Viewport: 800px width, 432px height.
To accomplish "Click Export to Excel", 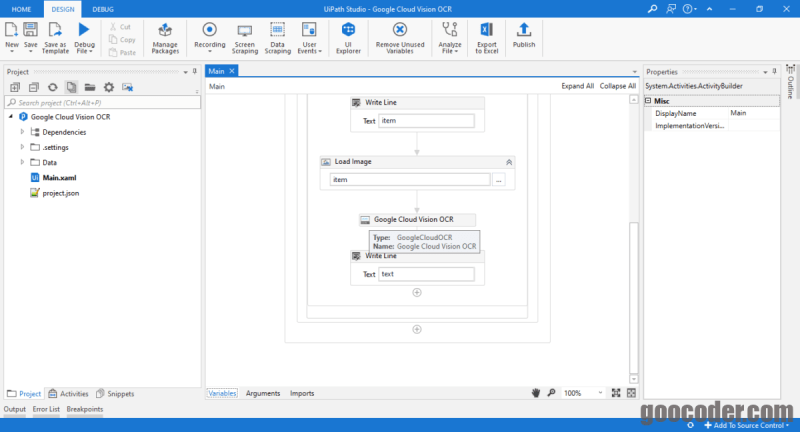I will pyautogui.click(x=487, y=38).
